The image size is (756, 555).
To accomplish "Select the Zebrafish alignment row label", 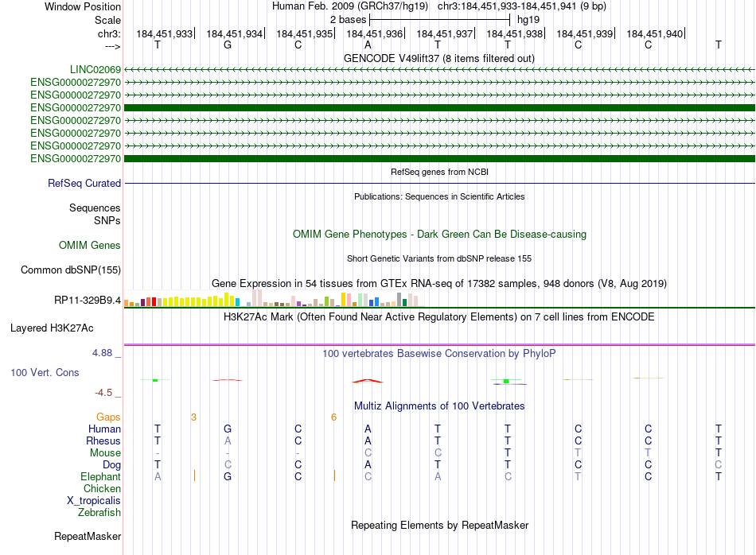I will click(x=99, y=513).
